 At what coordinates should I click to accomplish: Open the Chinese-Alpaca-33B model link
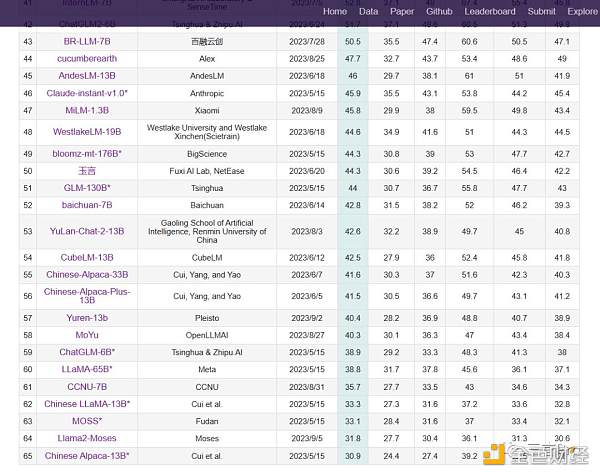point(87,275)
